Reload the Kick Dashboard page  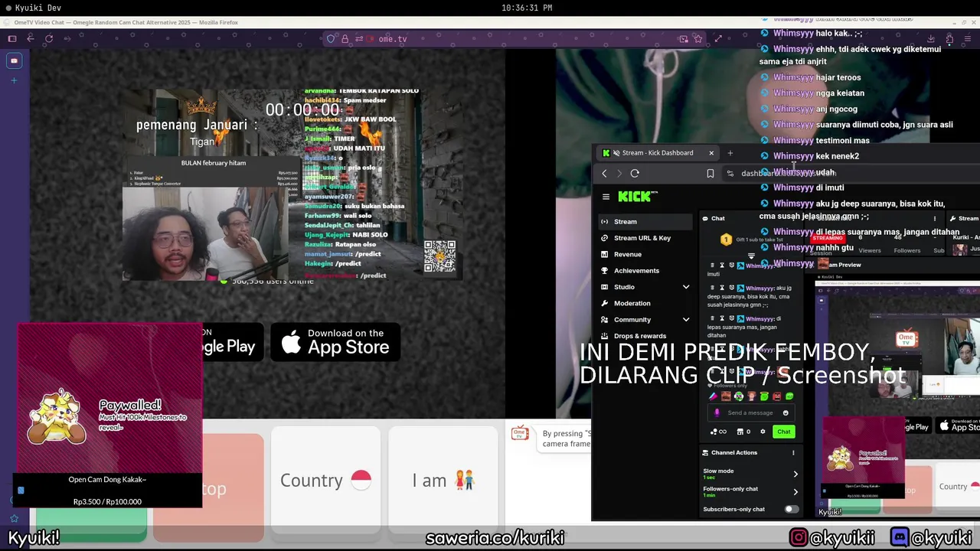[635, 174]
